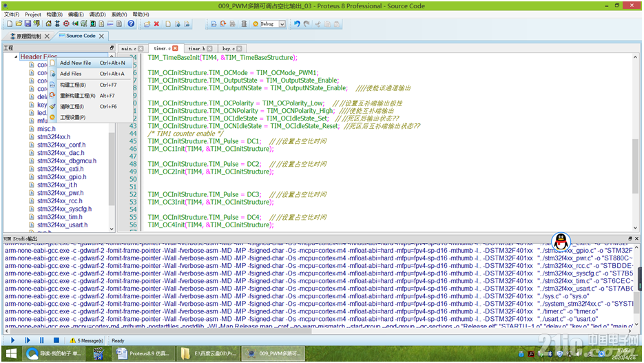This screenshot has width=644, height=363.
Task: Select stm32f4xx_conf.h in project tree
Action: pos(61,145)
